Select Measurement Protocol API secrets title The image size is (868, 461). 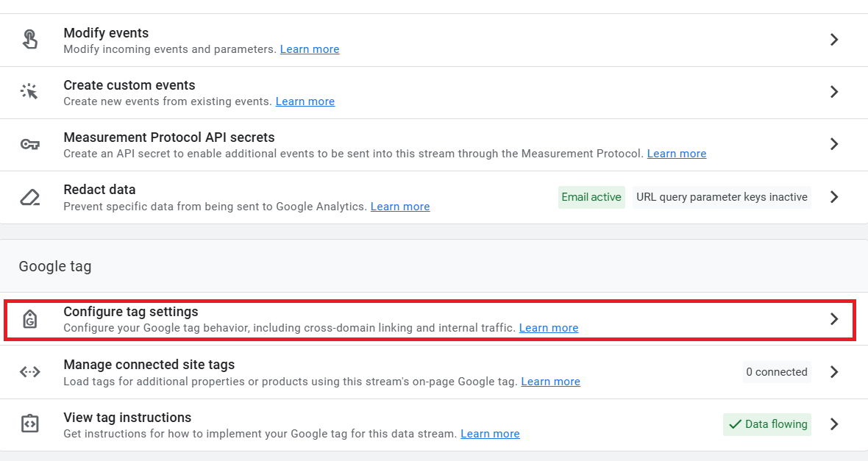click(x=169, y=137)
